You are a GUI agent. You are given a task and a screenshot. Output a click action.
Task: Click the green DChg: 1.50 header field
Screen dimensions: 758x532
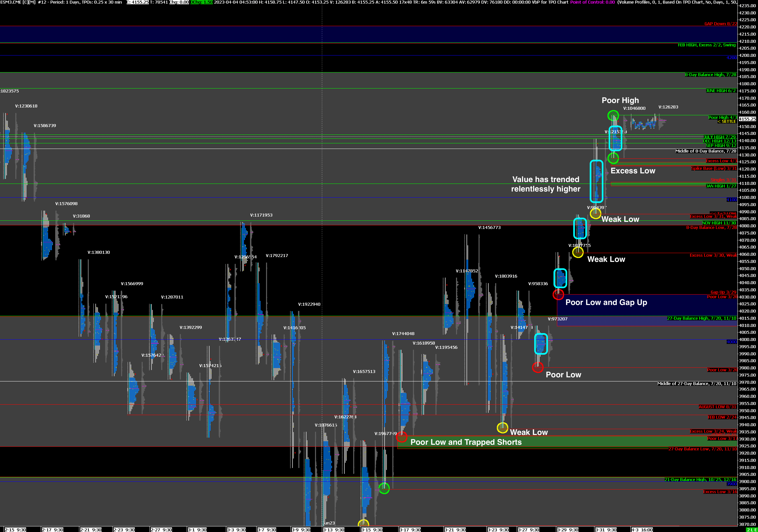point(201,2)
